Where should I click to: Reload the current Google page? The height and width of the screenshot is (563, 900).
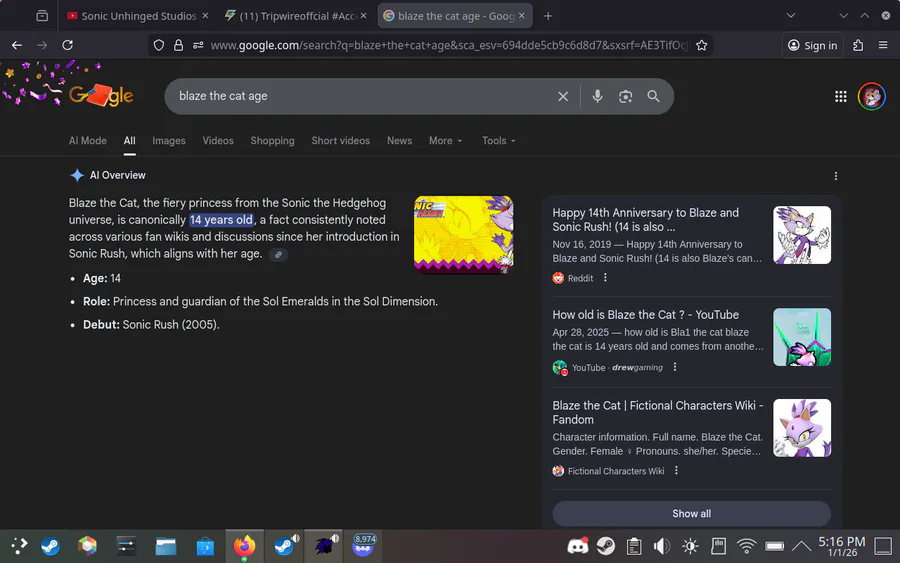(67, 45)
